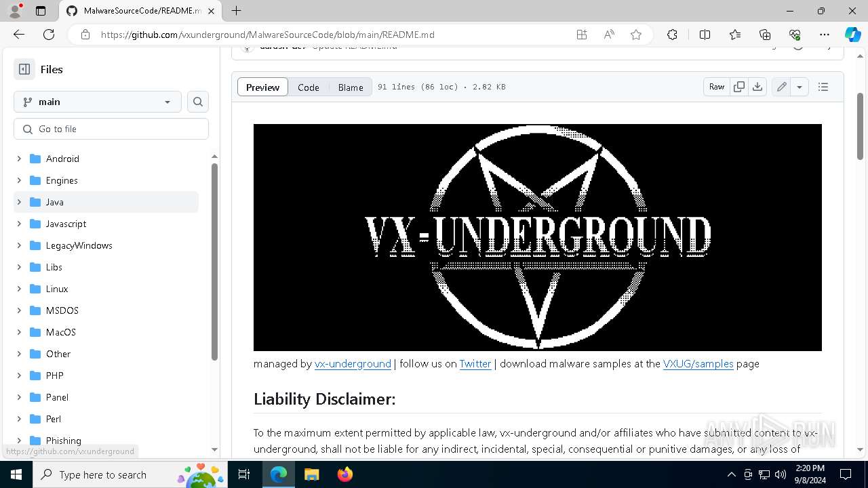Open the Copilot sidebar icon
The height and width of the screenshot is (488, 868).
point(852,35)
